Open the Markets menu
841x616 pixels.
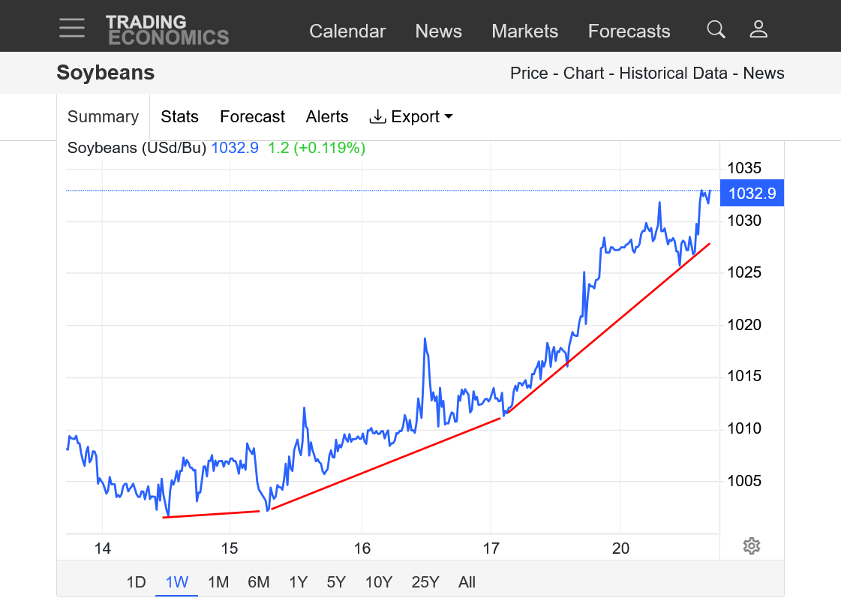pyautogui.click(x=524, y=32)
